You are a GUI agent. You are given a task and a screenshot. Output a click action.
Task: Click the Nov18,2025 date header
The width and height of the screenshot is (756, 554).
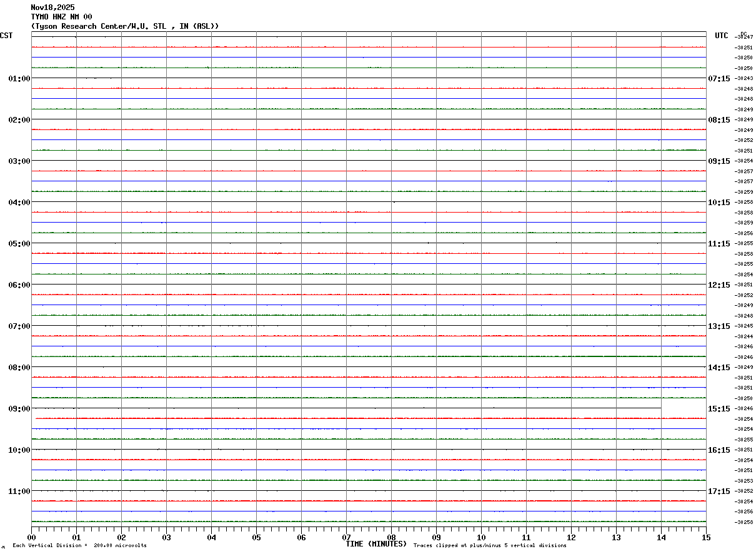point(52,8)
